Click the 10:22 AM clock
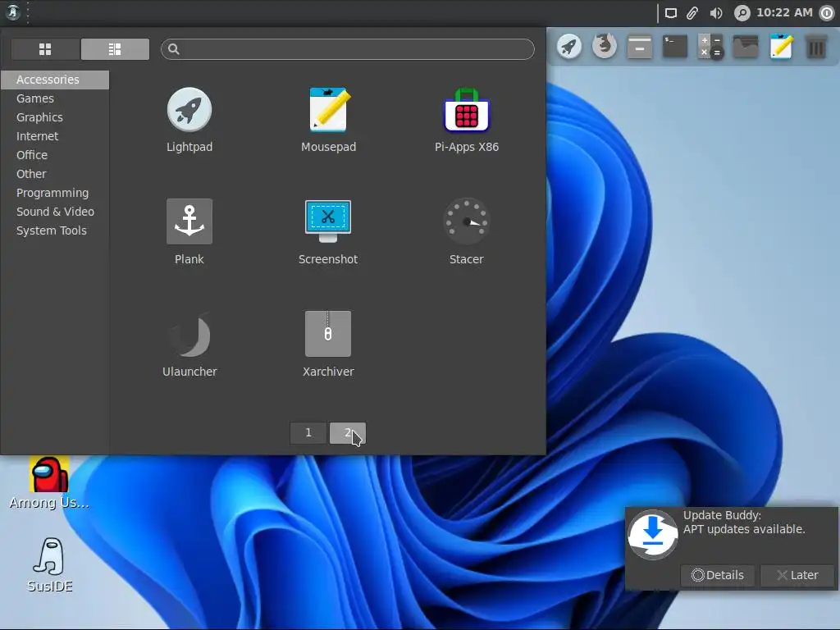This screenshot has width=840, height=630. click(x=784, y=12)
